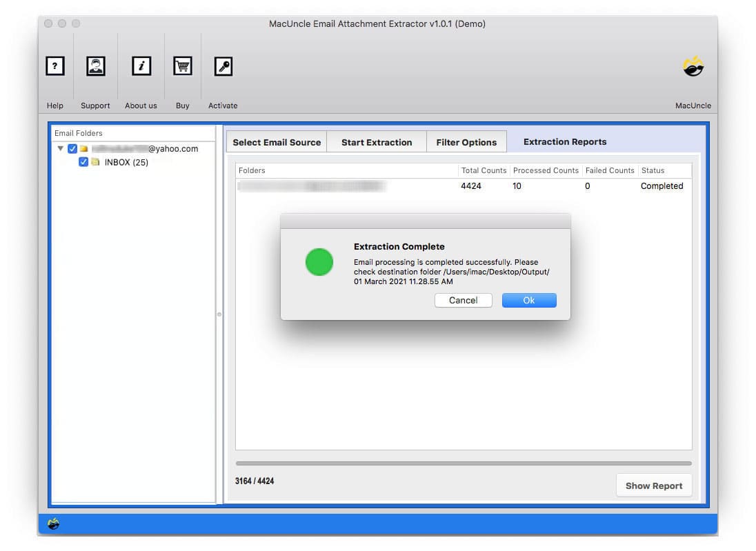Open the About us information
Image resolution: width=756 pixels, height=551 pixels.
coord(141,66)
